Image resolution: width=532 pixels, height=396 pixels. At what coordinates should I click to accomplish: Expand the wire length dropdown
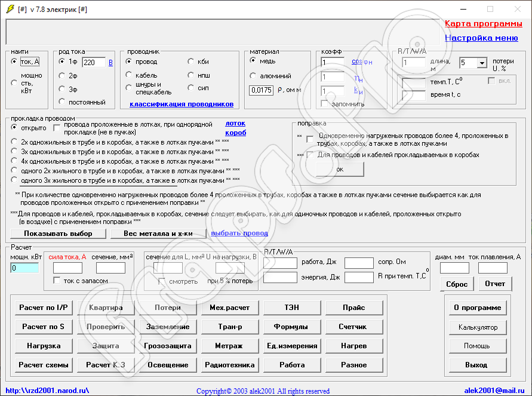coord(481,63)
